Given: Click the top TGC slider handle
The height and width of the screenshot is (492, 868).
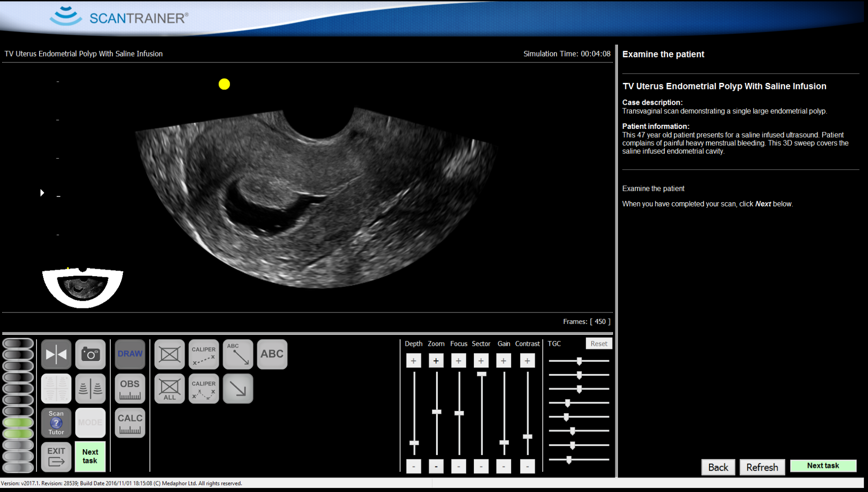Looking at the screenshot, I should point(579,361).
